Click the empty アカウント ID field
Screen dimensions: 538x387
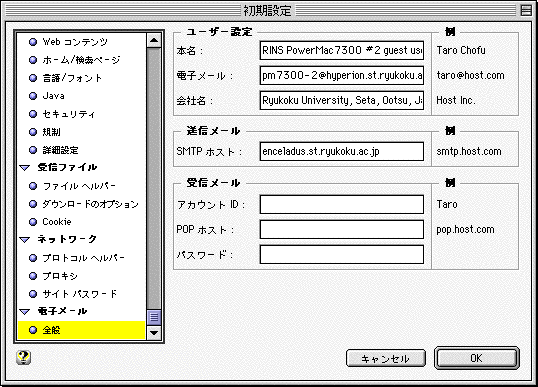[342, 204]
